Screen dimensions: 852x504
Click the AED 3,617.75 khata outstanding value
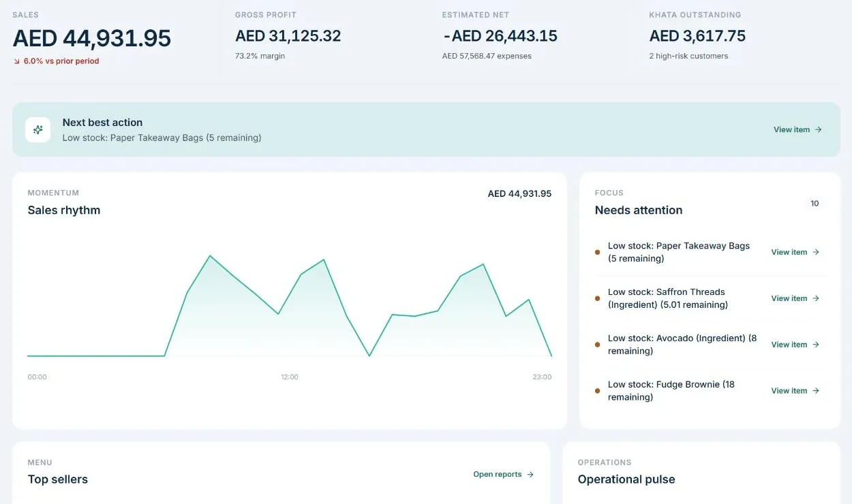tap(697, 36)
